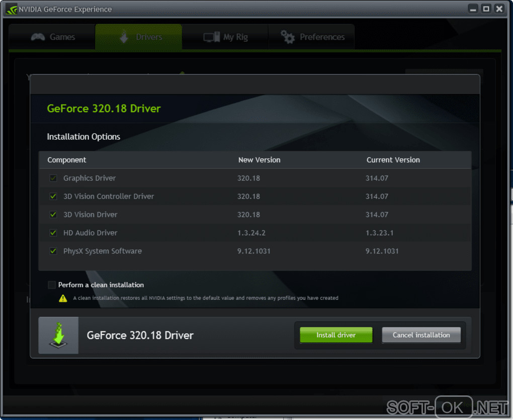Click Graphics Driver new version 320.18
The width and height of the screenshot is (513, 420).
(248, 178)
